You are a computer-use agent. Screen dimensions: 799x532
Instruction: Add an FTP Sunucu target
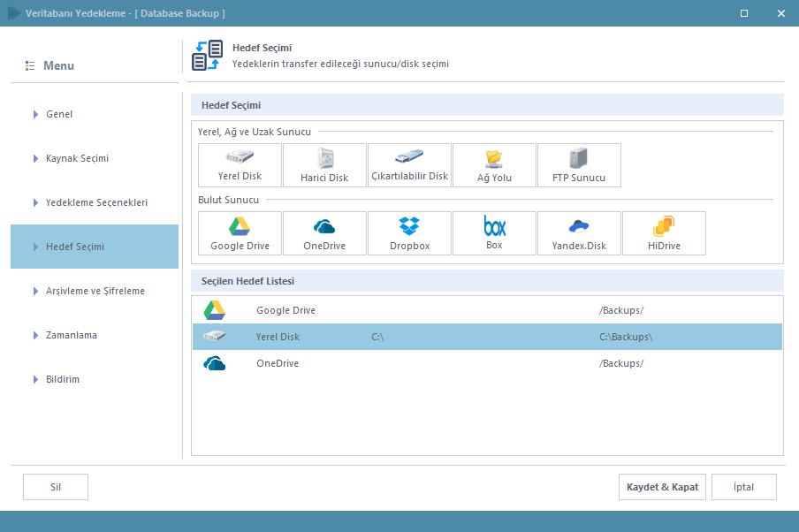(579, 165)
